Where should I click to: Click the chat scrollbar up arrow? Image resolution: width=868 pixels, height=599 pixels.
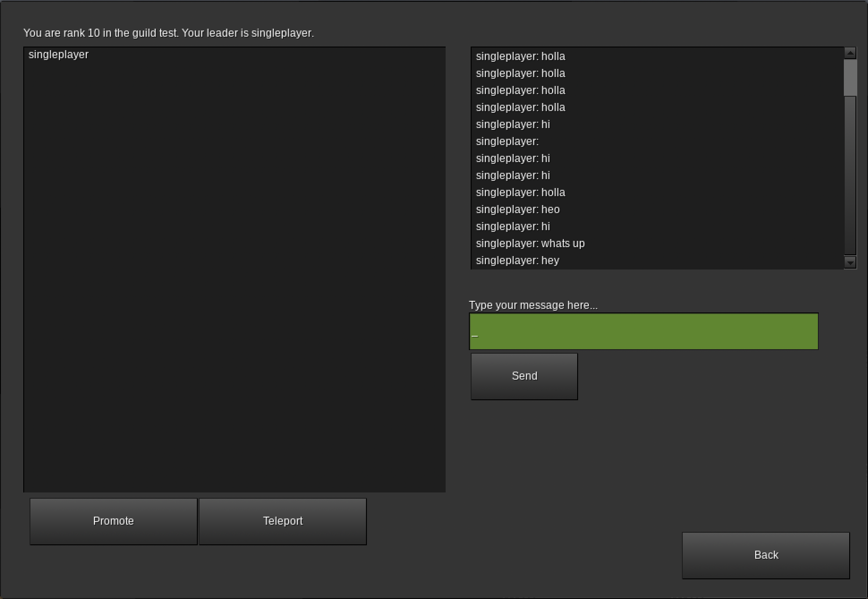tap(850, 53)
